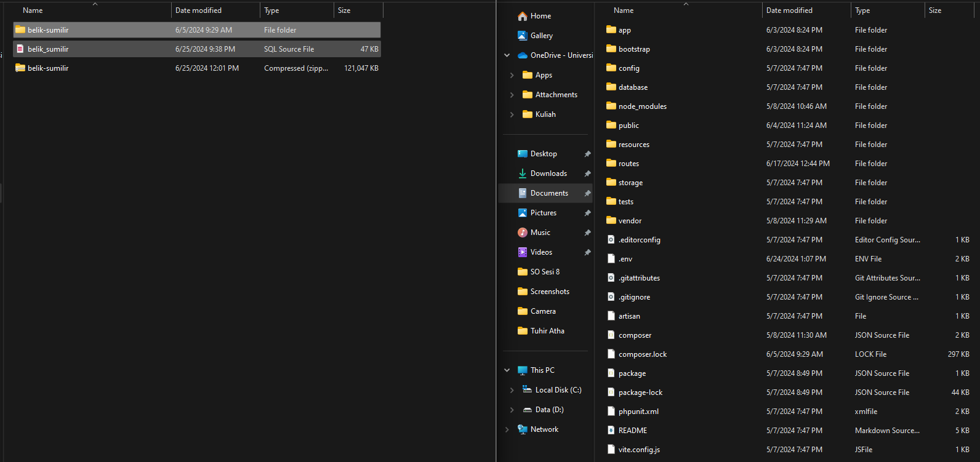The image size is (980, 462).
Task: Click the README markdown file icon
Action: (611, 431)
